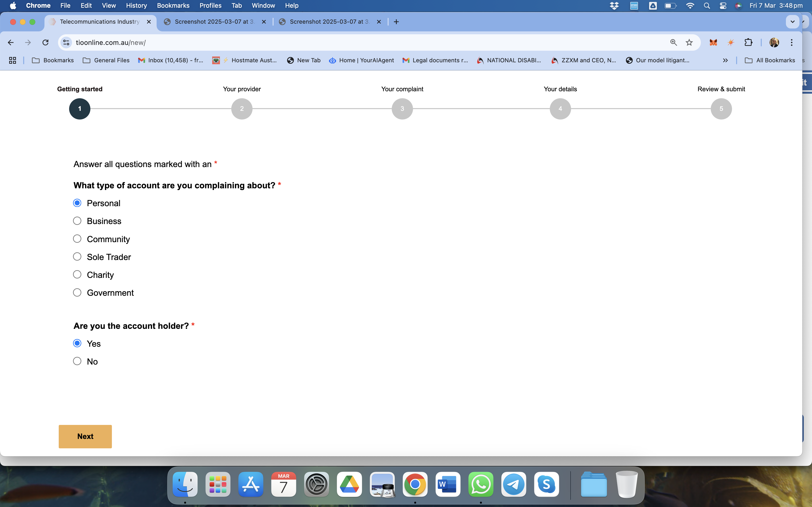The image size is (812, 507).
Task: Expand hidden bookmarks with double chevron
Action: [x=725, y=60]
